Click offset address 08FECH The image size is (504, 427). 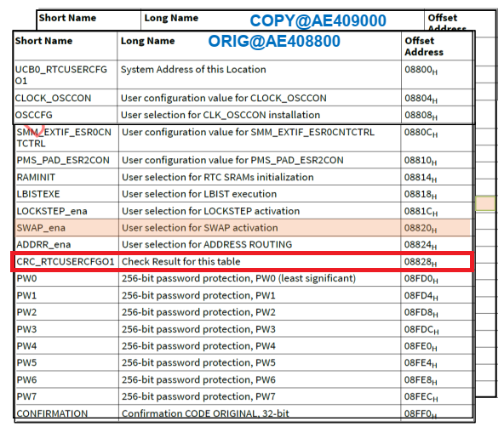pos(421,397)
